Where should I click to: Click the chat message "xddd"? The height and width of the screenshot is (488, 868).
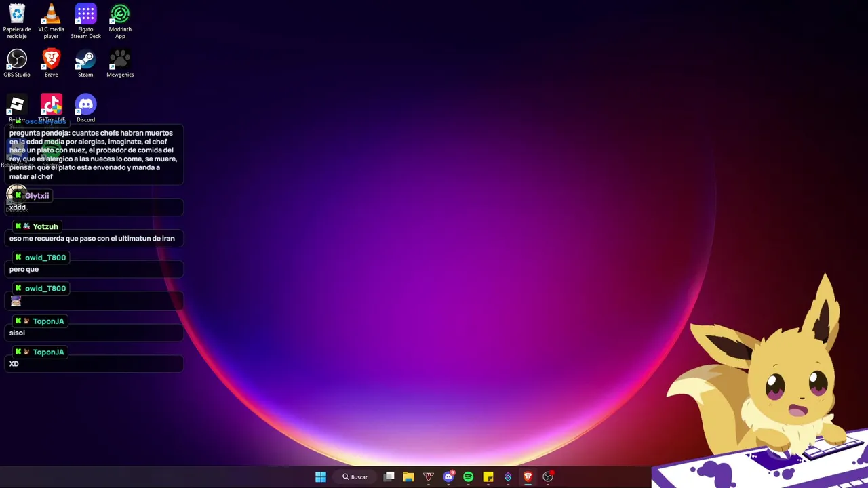tap(18, 207)
